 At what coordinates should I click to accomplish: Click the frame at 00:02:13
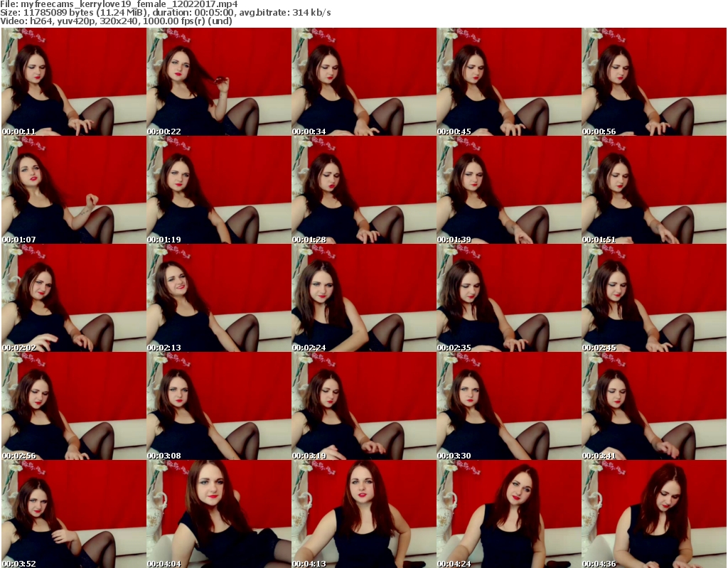coord(219,298)
